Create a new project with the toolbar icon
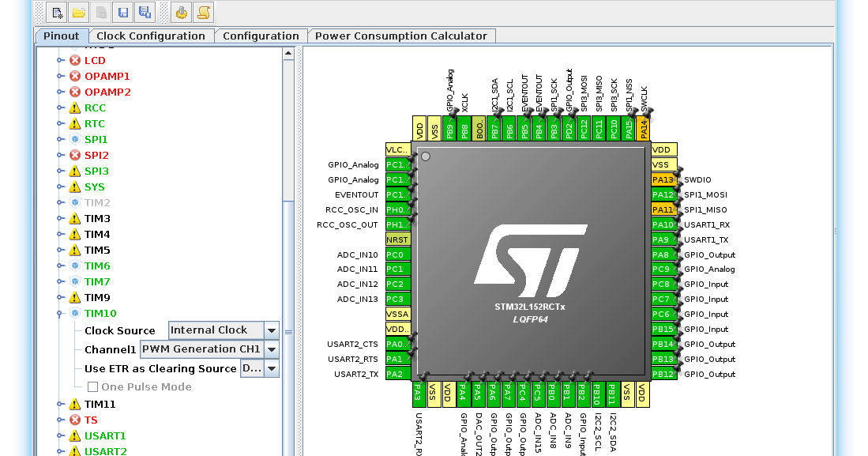Screen dimensions: 868x456 56,13
